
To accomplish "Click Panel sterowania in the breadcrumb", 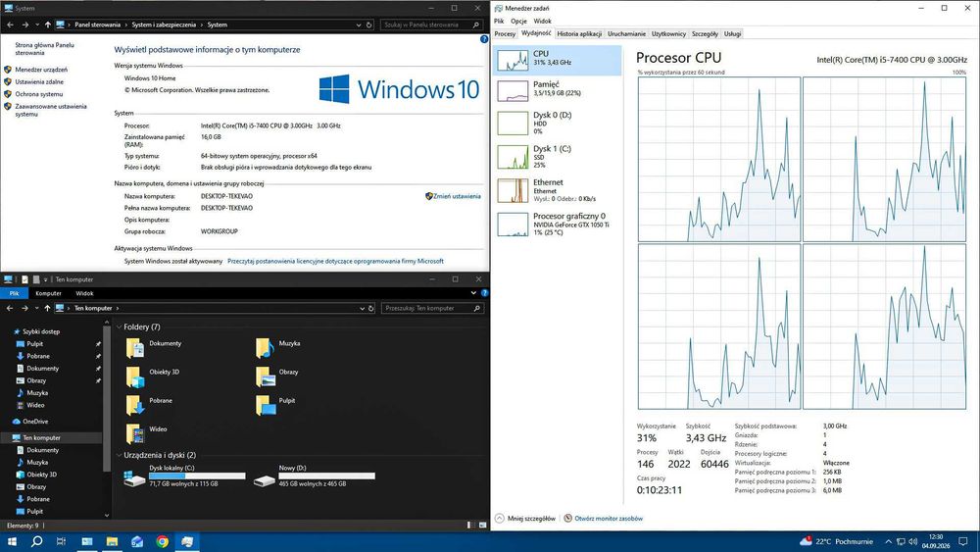I will point(97,25).
